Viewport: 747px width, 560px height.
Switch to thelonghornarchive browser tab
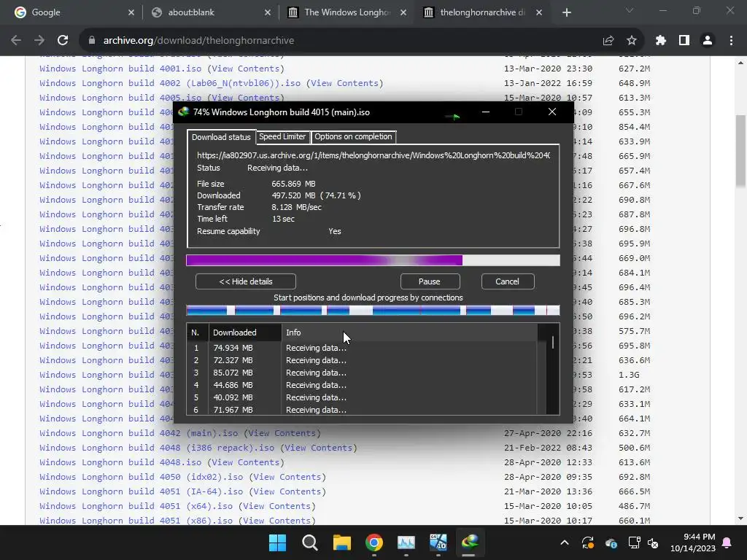pos(481,12)
